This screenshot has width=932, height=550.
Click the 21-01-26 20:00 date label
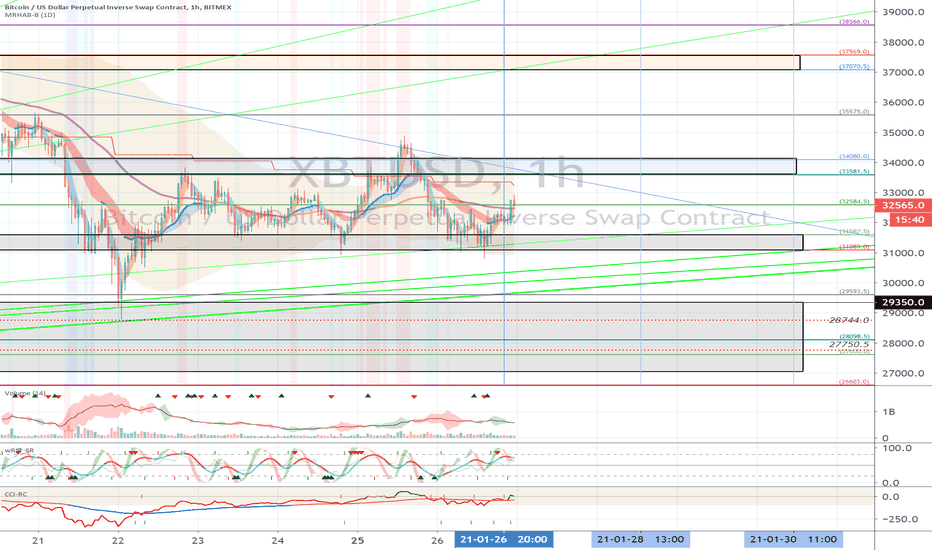pos(503,539)
